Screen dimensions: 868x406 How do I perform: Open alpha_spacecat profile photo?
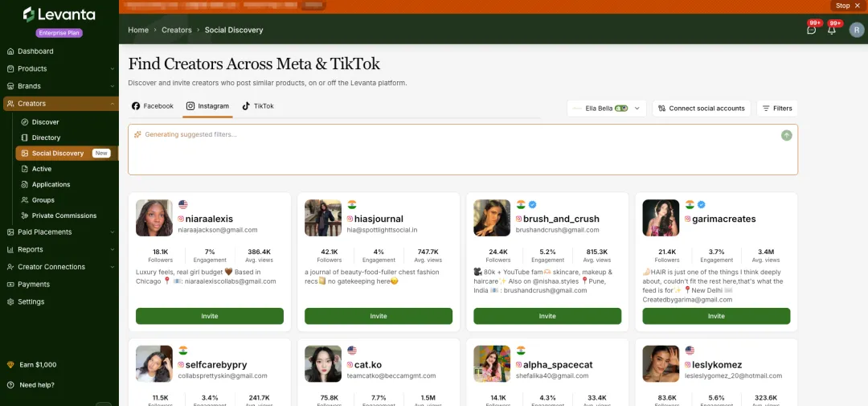tap(492, 364)
